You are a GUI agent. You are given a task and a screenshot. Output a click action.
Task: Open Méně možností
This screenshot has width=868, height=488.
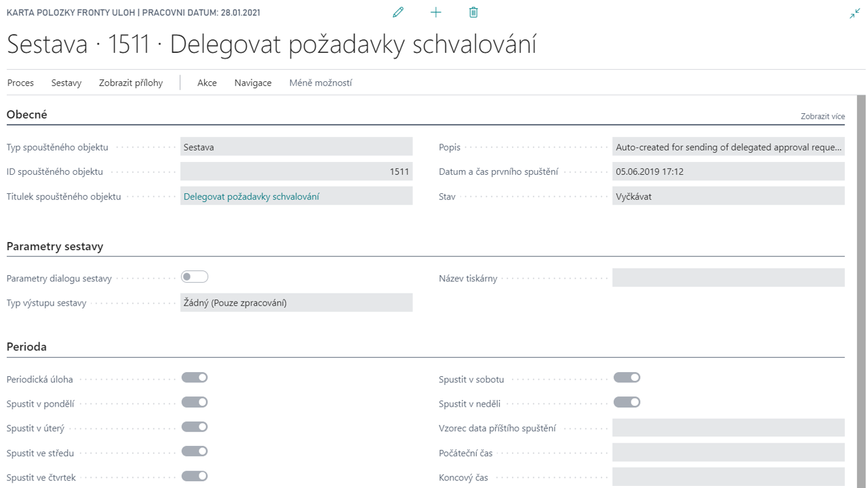pyautogui.click(x=321, y=83)
